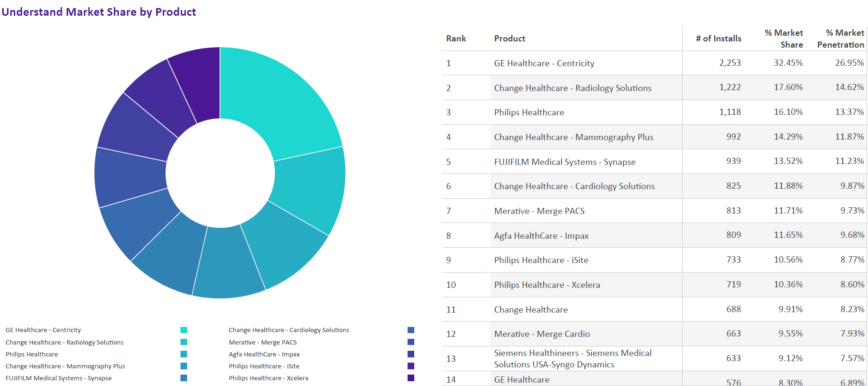Click 'Agfa HealthCare - Impax' legend label
The width and height of the screenshot is (868, 386).
click(x=264, y=354)
